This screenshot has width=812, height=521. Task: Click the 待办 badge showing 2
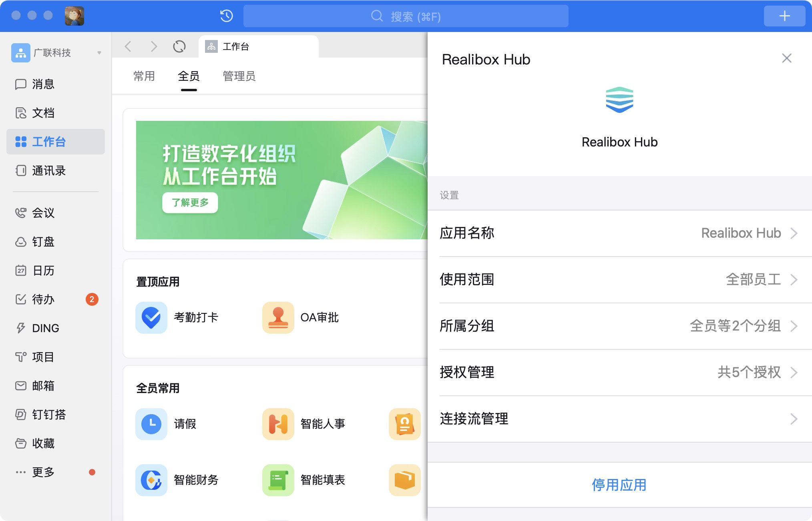pos(92,299)
